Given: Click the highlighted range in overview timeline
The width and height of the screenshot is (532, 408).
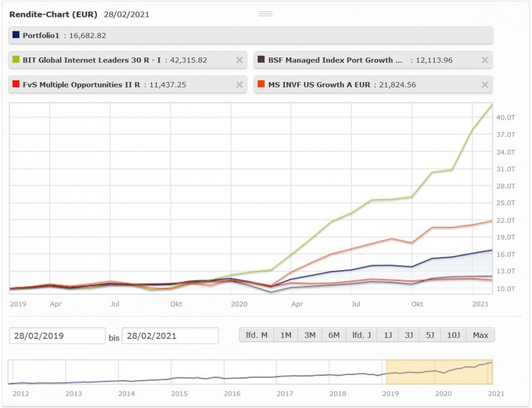Looking at the screenshot, I should click(x=439, y=372).
